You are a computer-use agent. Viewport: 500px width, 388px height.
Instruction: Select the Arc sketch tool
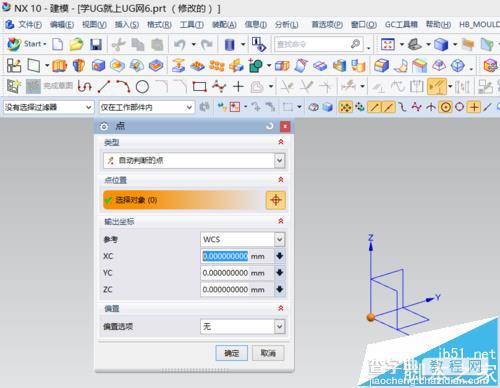coord(123,87)
